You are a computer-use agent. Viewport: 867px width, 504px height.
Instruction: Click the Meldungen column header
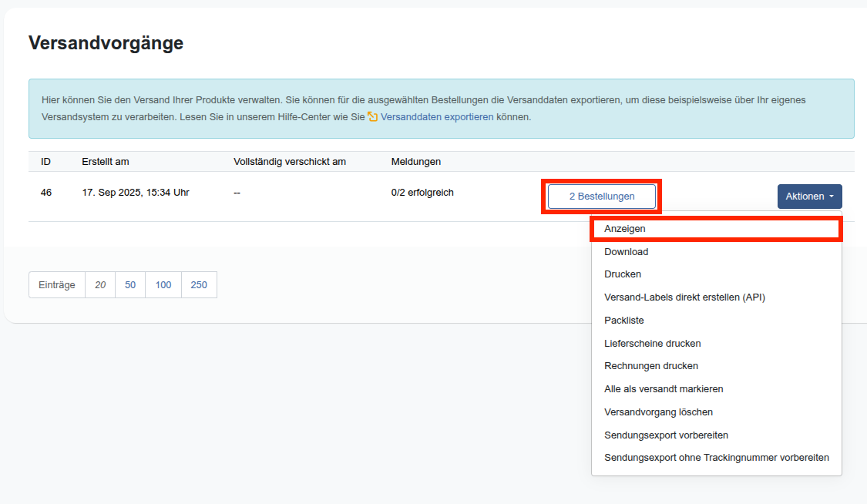click(x=416, y=161)
